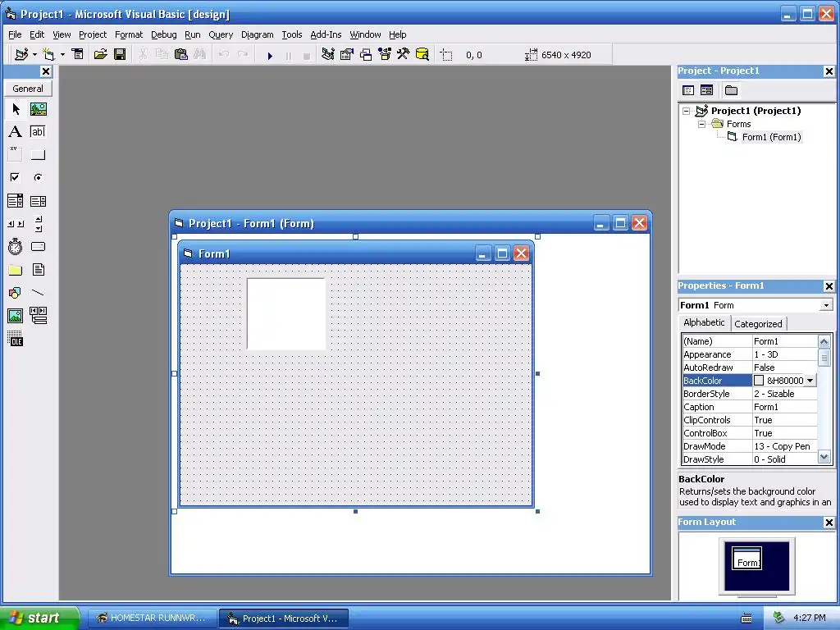Viewport: 840px width, 630px height.
Task: Start the program with Run arrow
Action: point(270,55)
